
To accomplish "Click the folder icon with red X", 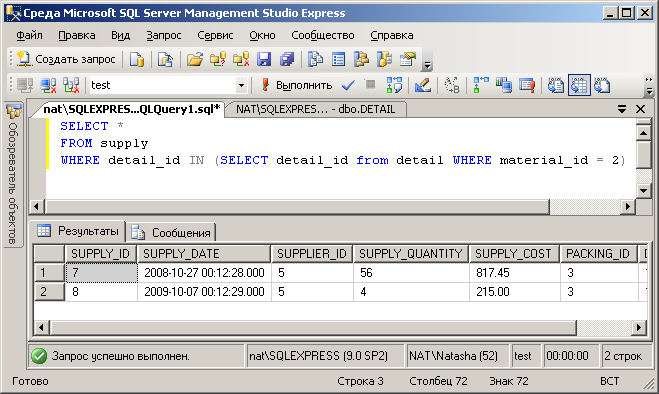I will click(241, 59).
